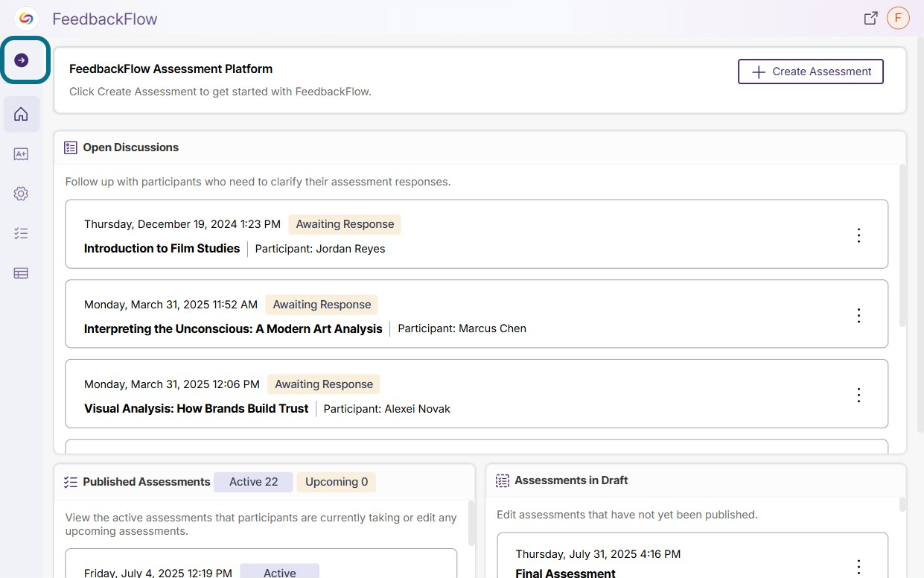Click the FeedbackFlow title in the header

(105, 19)
